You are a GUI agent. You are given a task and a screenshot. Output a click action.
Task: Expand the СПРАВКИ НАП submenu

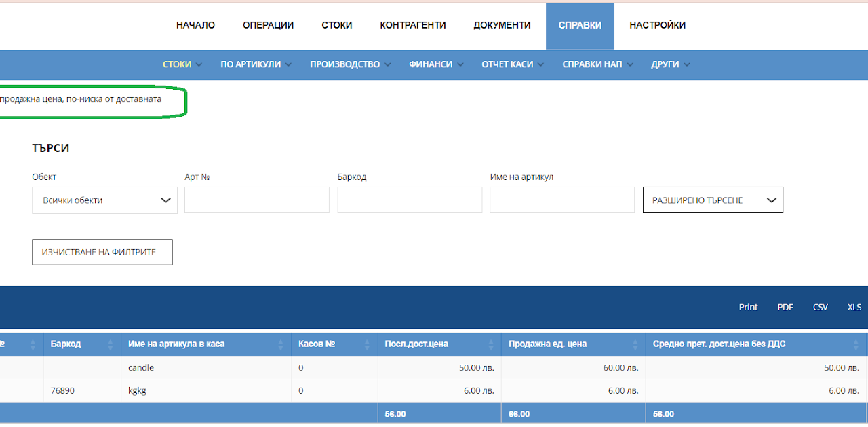pyautogui.click(x=597, y=64)
